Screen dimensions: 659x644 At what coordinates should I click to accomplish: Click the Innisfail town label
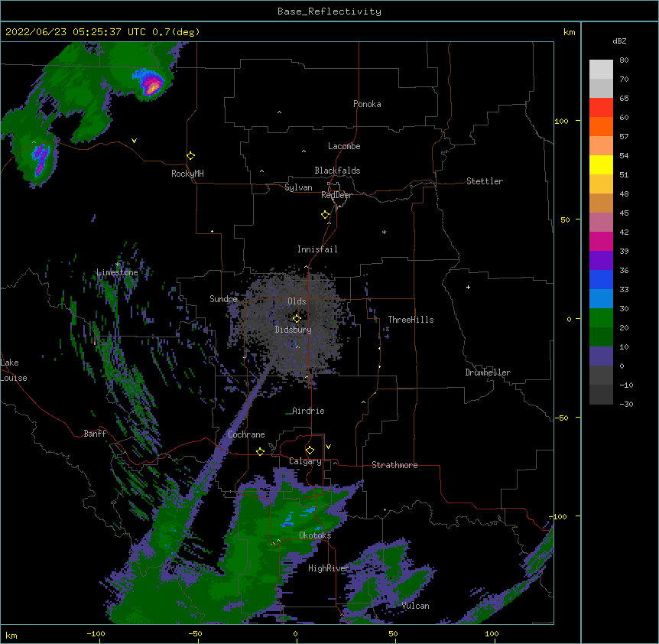tap(317, 249)
